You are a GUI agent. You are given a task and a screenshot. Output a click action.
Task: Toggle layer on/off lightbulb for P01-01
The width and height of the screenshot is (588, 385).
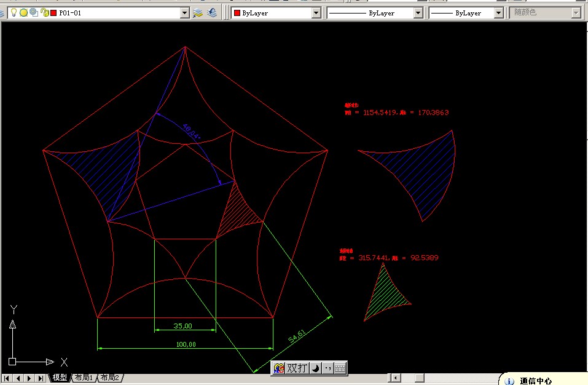(x=14, y=13)
